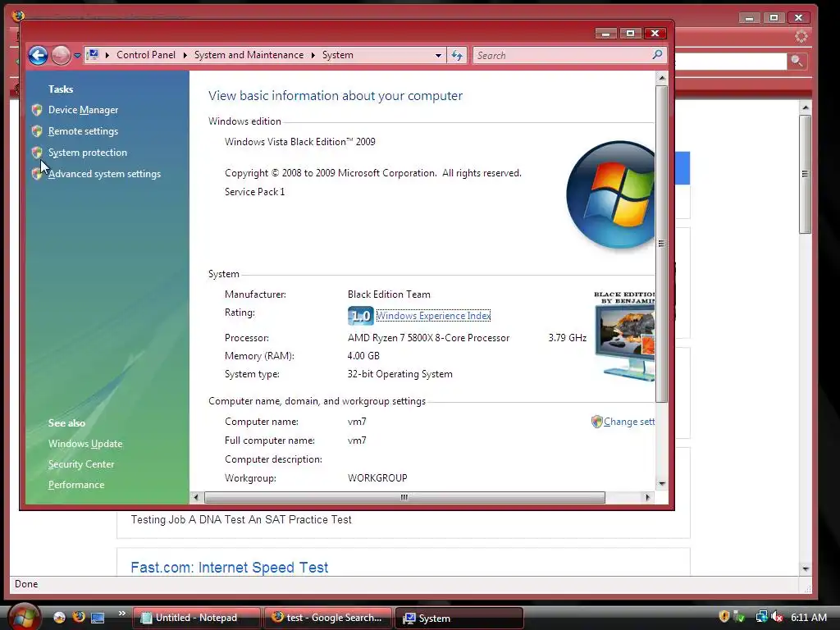This screenshot has width=840, height=630.
Task: Open the Windows Experience Index link
Action: 433,316
